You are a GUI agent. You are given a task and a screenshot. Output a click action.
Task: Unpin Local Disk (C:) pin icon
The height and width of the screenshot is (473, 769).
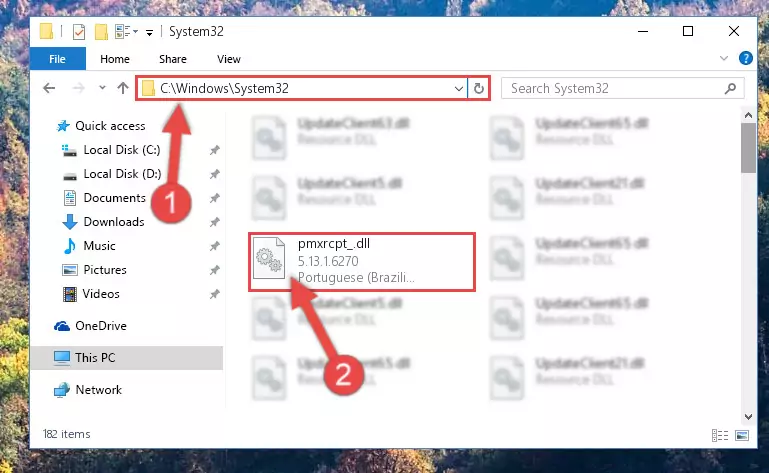click(x=214, y=151)
